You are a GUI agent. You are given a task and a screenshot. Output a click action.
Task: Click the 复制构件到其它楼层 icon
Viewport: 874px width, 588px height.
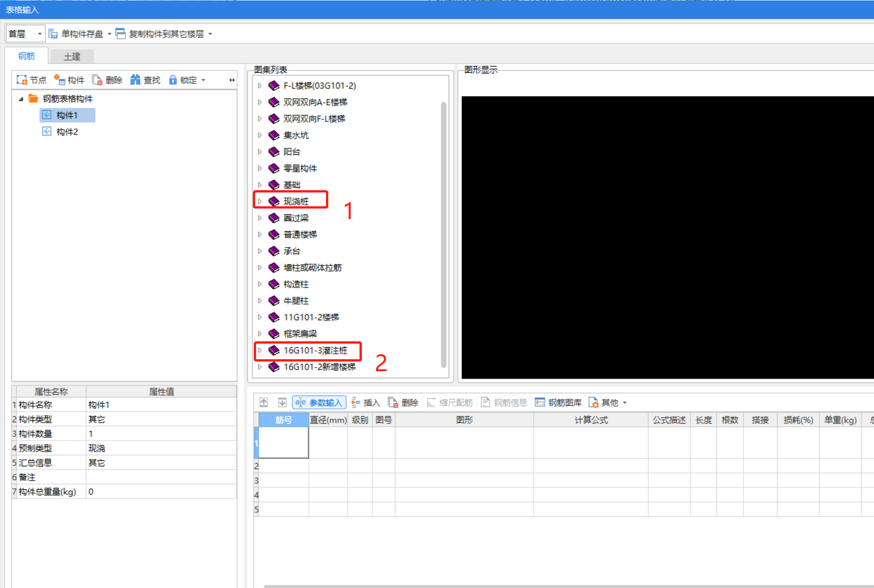pyautogui.click(x=120, y=34)
